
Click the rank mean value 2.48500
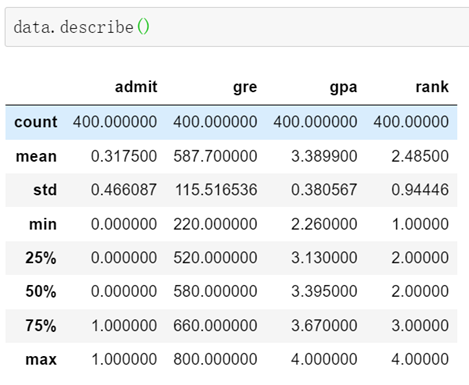[x=420, y=156]
